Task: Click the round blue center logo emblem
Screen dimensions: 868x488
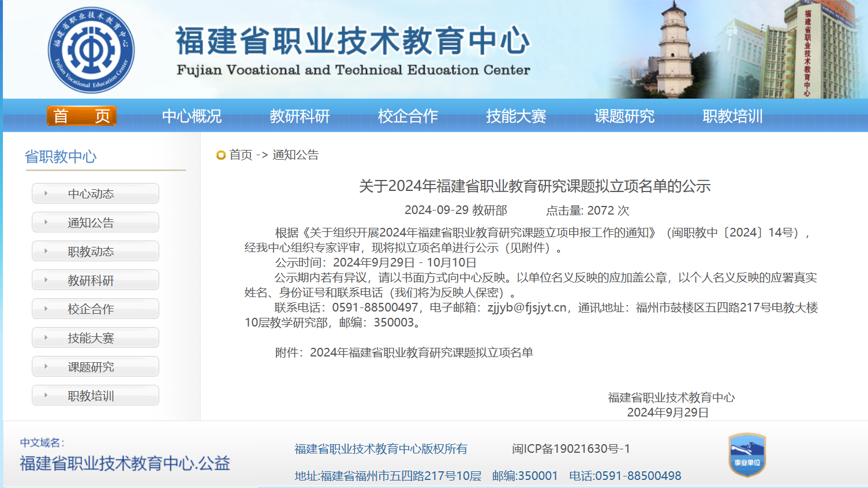Action: [x=91, y=50]
